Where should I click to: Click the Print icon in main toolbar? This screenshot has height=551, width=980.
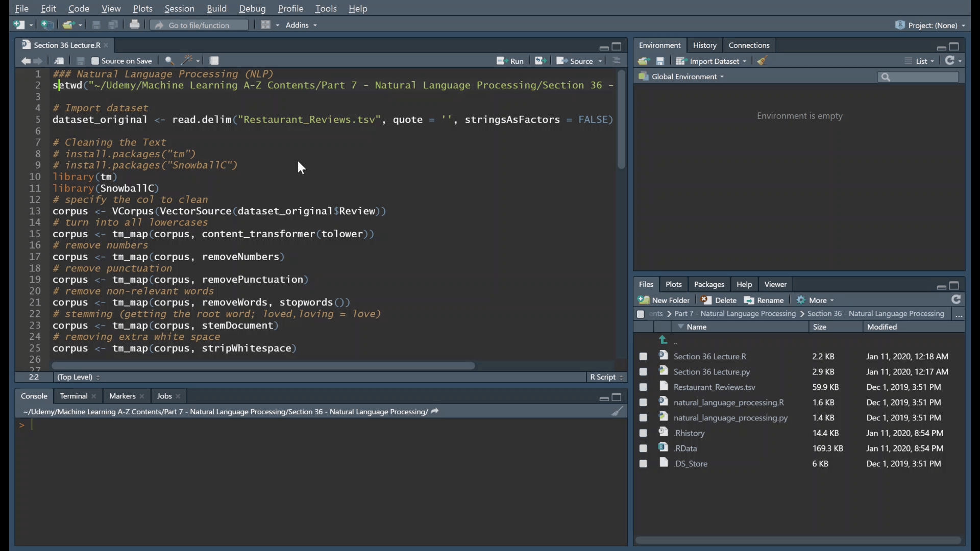[x=134, y=24]
